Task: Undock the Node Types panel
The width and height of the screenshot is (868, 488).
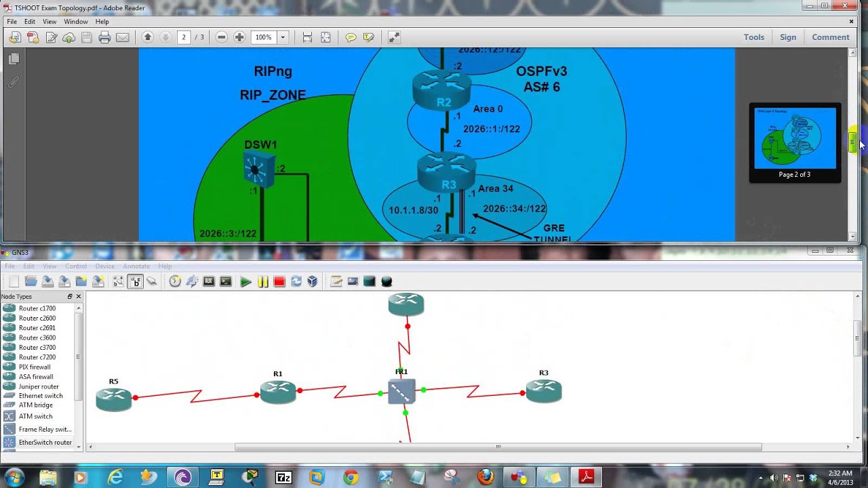Action: 69,297
